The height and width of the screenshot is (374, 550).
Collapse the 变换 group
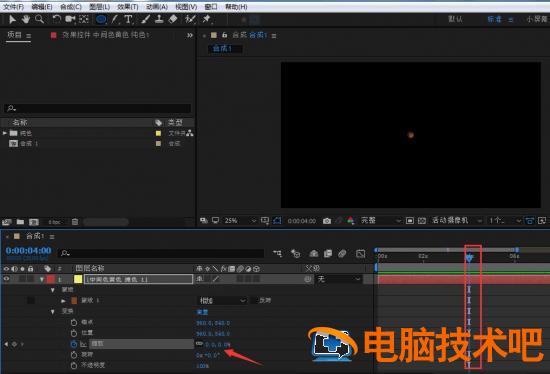pyautogui.click(x=53, y=312)
